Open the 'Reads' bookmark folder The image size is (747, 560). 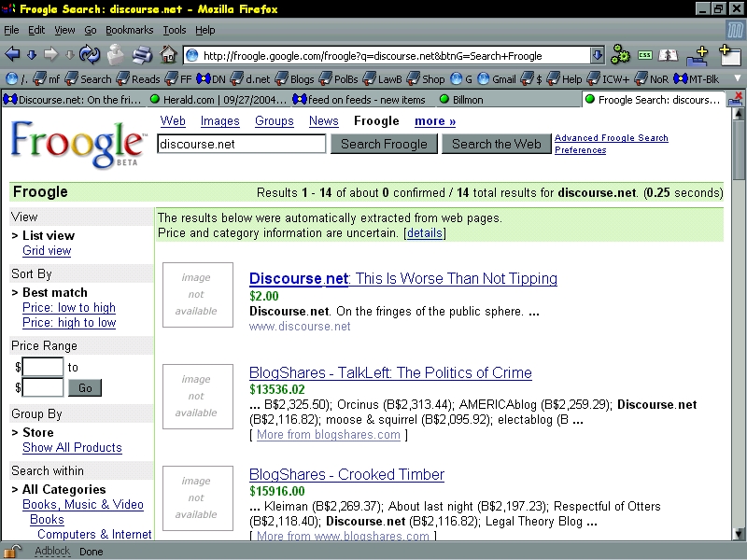(x=138, y=79)
